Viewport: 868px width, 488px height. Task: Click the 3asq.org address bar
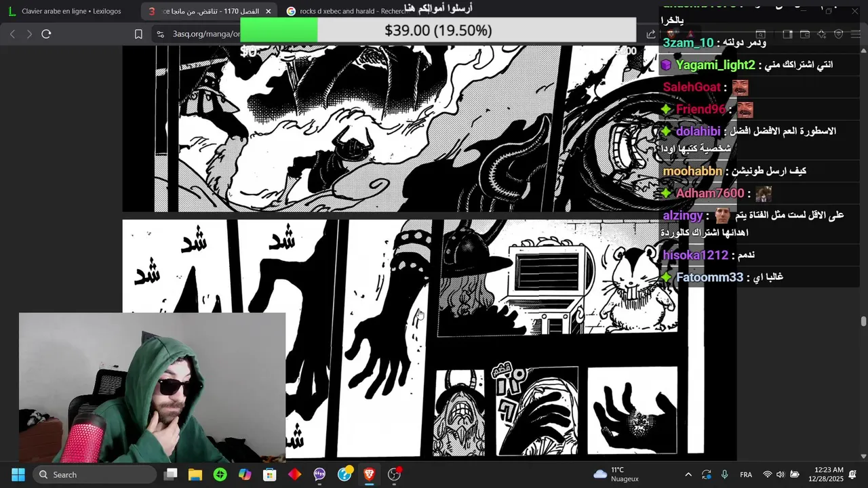coord(206,34)
